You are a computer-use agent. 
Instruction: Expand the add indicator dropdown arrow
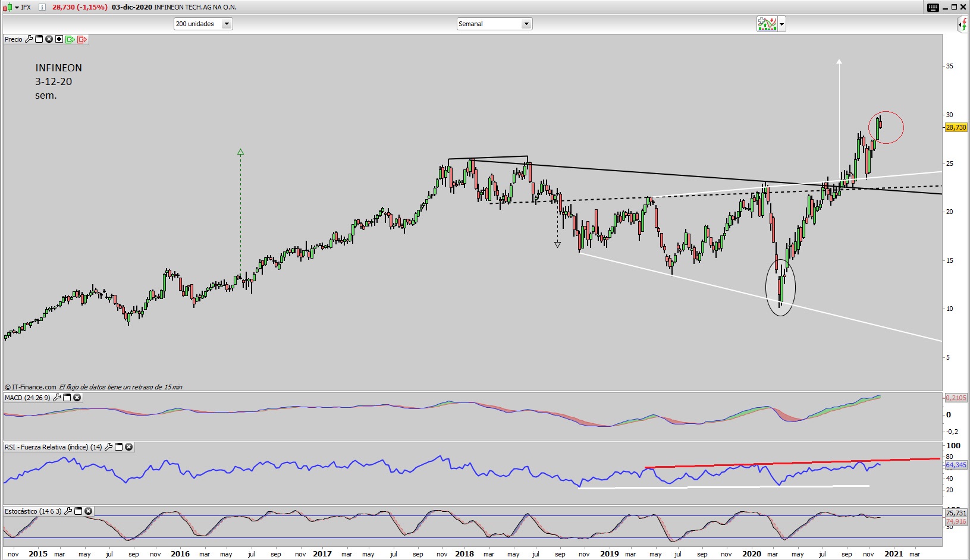pos(781,24)
